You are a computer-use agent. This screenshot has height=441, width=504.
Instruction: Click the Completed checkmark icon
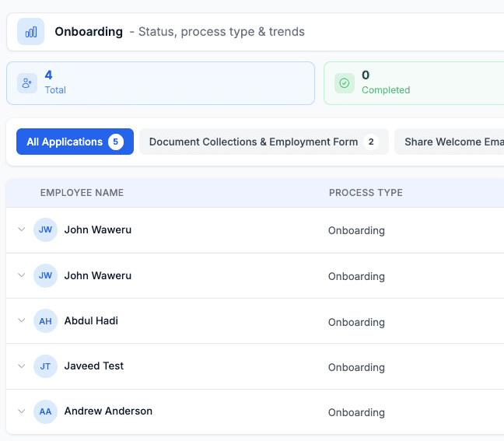(345, 83)
